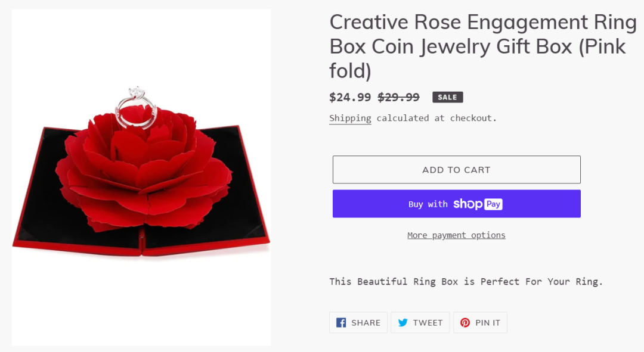
Task: Click the Twitter bird icon
Action: (x=403, y=323)
